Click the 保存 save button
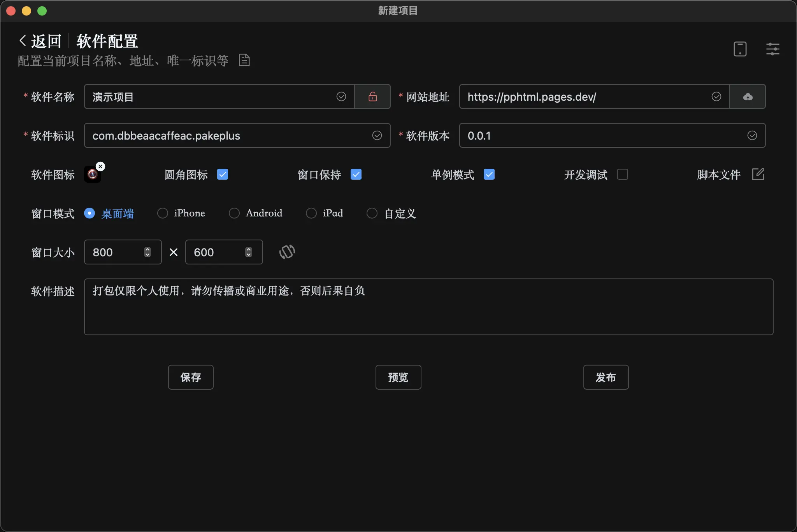797x532 pixels. tap(190, 377)
